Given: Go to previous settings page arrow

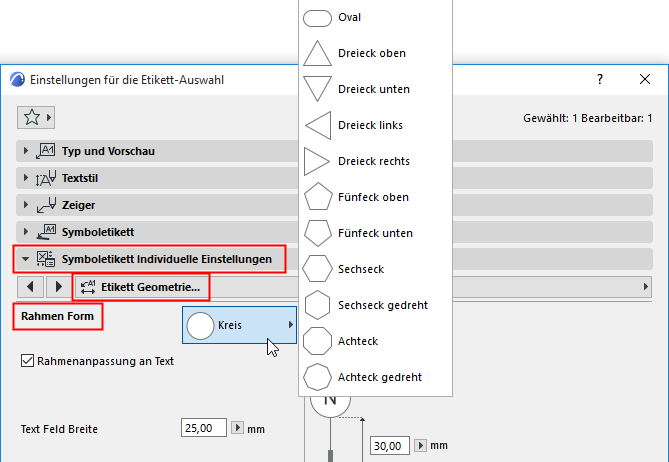Looking at the screenshot, I should [x=31, y=287].
